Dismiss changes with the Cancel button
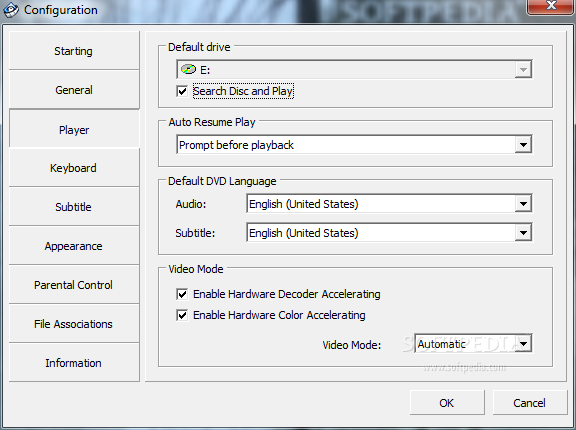 [x=530, y=403]
